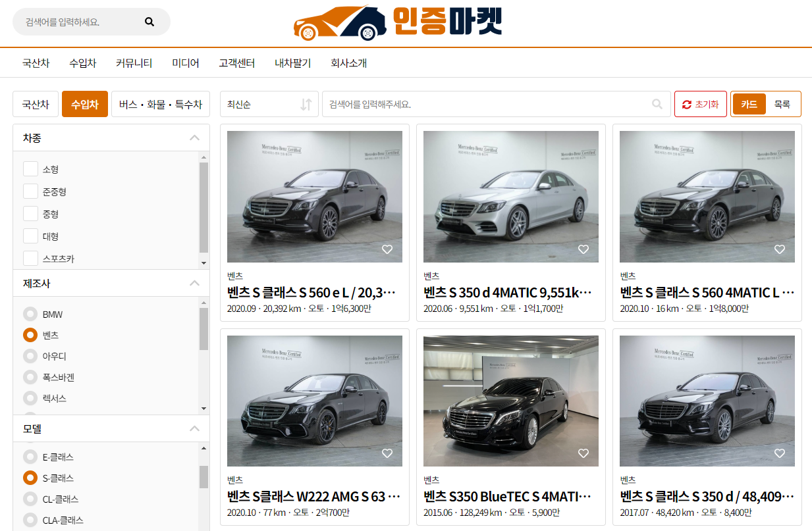This screenshot has width=812, height=531.
Task: Select the 아우디 manufacturer radio
Action: [30, 356]
